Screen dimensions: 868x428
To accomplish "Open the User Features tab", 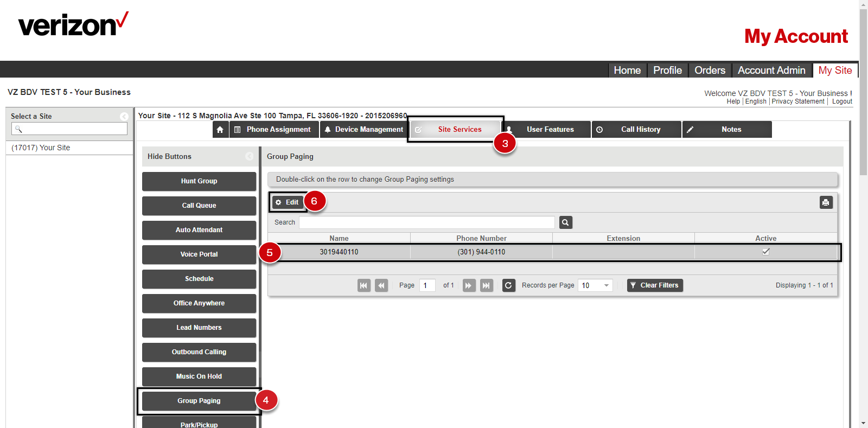I will coord(546,130).
